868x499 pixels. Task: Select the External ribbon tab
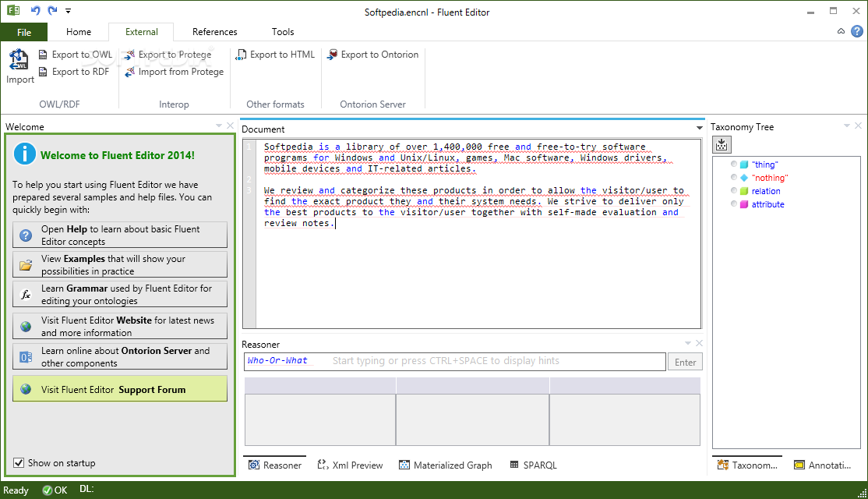pyautogui.click(x=141, y=32)
